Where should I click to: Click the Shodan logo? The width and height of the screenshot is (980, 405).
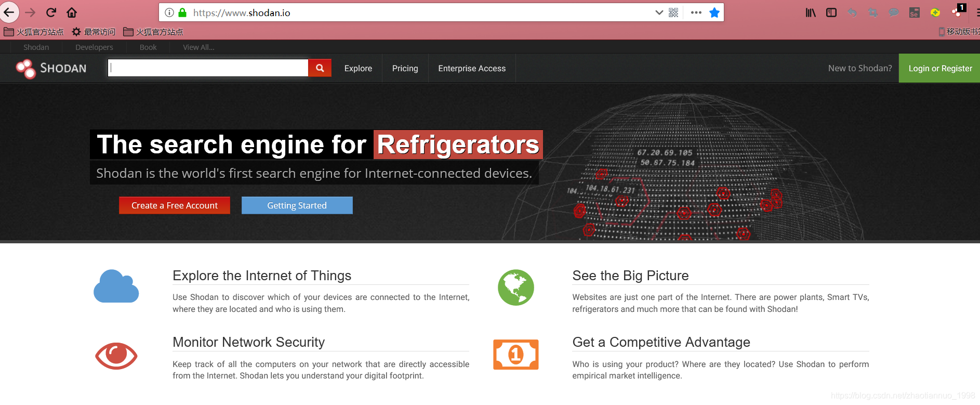click(51, 68)
